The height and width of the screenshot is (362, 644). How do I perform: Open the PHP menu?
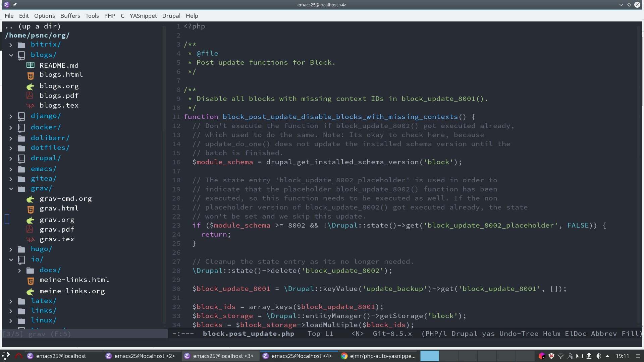click(110, 16)
